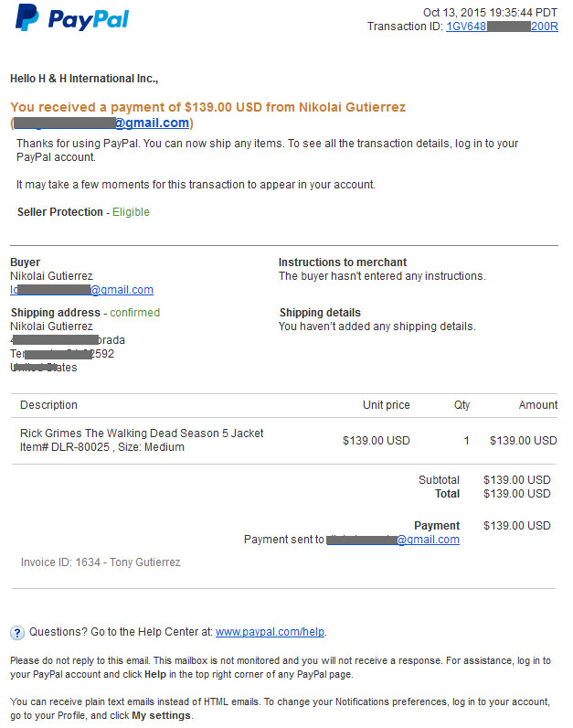Open the sender's gmail link in the orange heading

101,123
